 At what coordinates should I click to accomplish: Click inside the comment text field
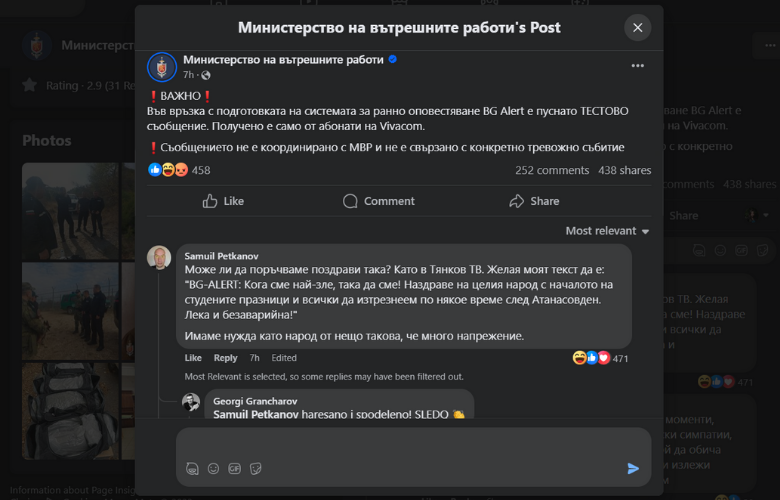pyautogui.click(x=400, y=443)
